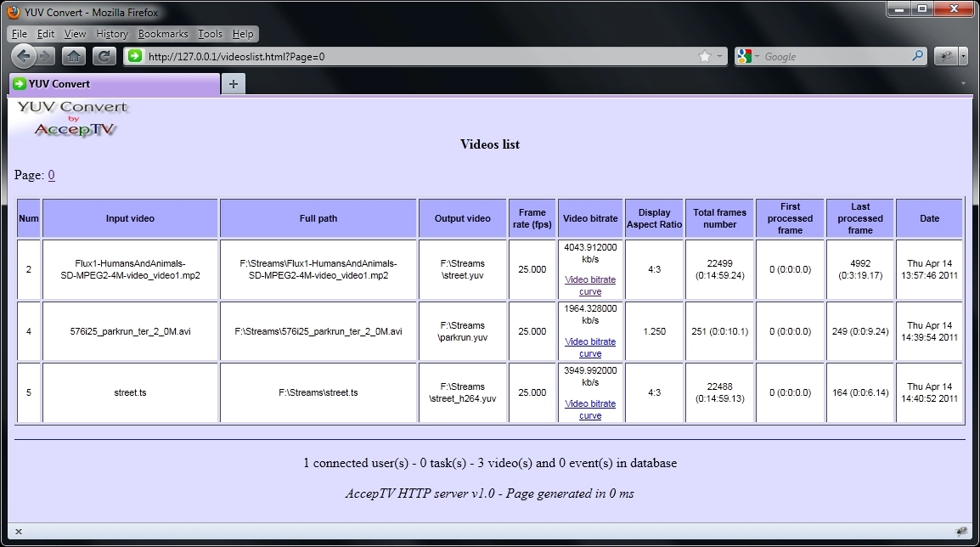Expand the URL history dropdown arrow
This screenshot has width=980, height=547.
pyautogui.click(x=720, y=56)
